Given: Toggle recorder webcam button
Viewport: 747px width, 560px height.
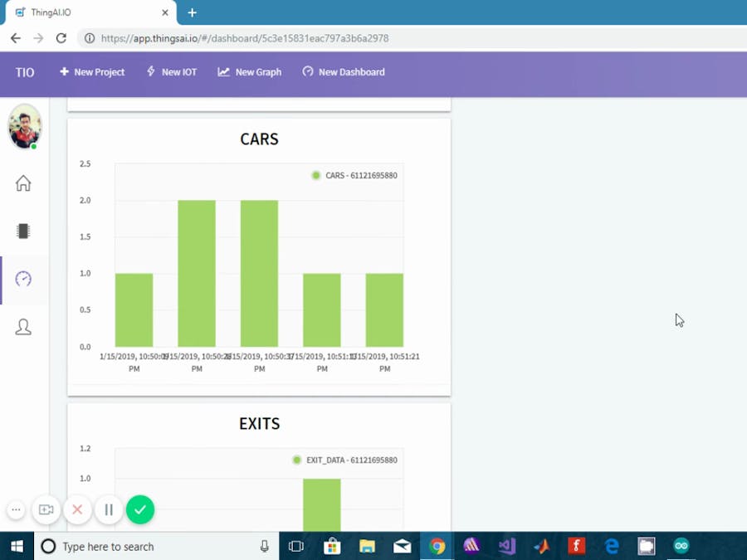Looking at the screenshot, I should [x=46, y=509].
